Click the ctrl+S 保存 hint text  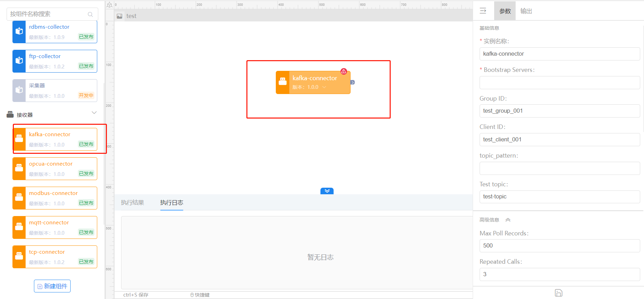[x=136, y=295]
